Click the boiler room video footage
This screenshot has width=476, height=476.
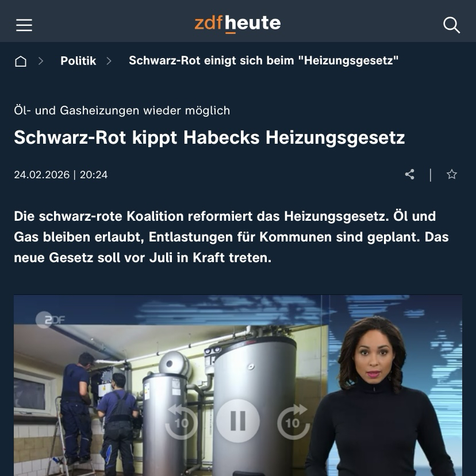(171, 400)
